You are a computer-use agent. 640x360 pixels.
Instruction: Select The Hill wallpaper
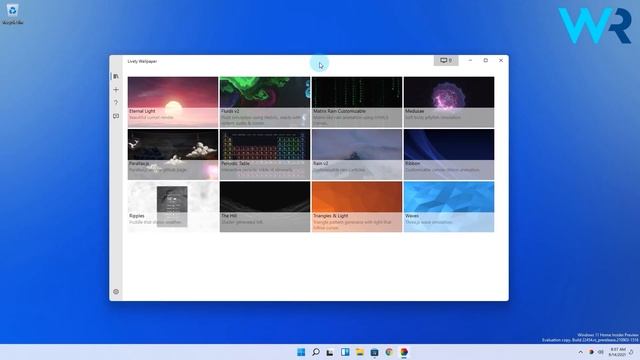pos(265,207)
